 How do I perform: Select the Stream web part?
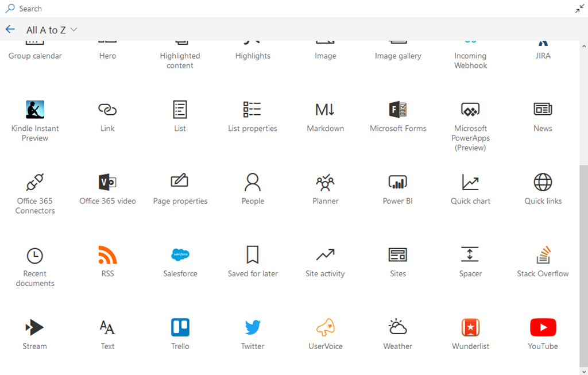[x=35, y=328]
